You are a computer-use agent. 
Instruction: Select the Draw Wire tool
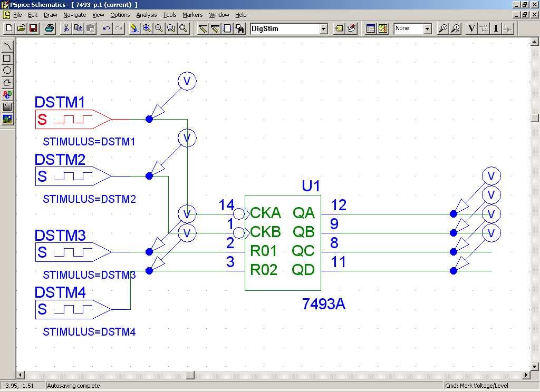pos(203,28)
